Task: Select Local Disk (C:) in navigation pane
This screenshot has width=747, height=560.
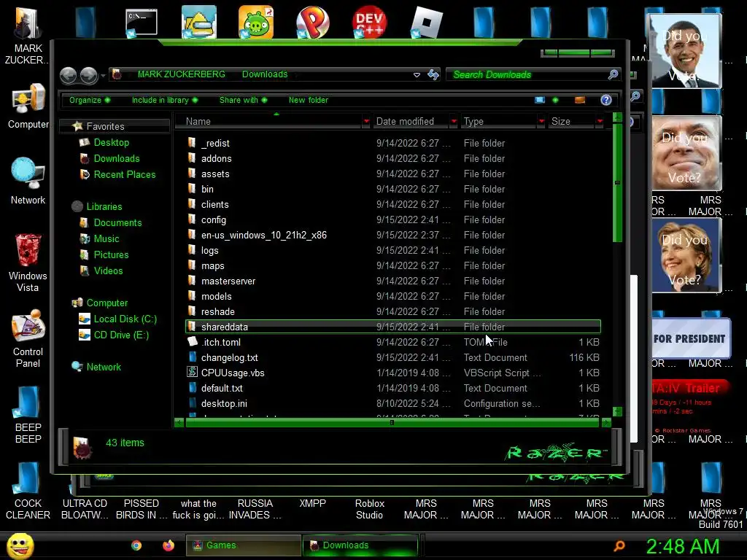Action: coord(125,319)
